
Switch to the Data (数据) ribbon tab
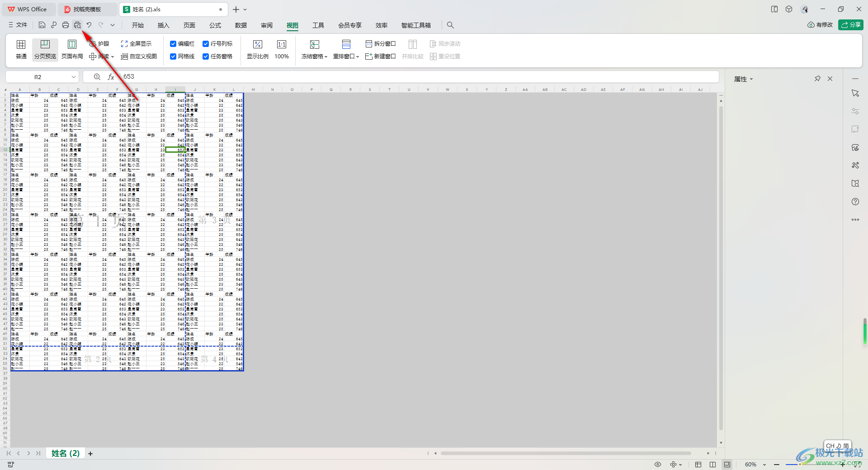click(x=241, y=25)
